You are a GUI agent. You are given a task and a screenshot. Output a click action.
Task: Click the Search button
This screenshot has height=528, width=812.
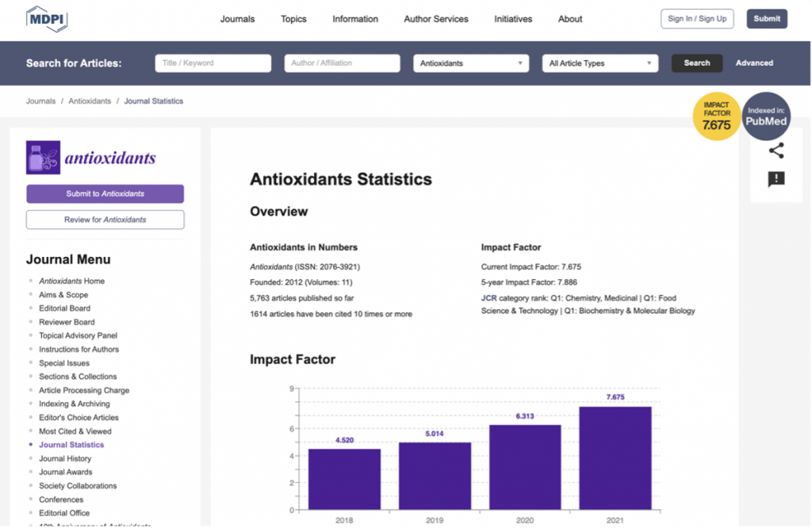pyautogui.click(x=696, y=63)
